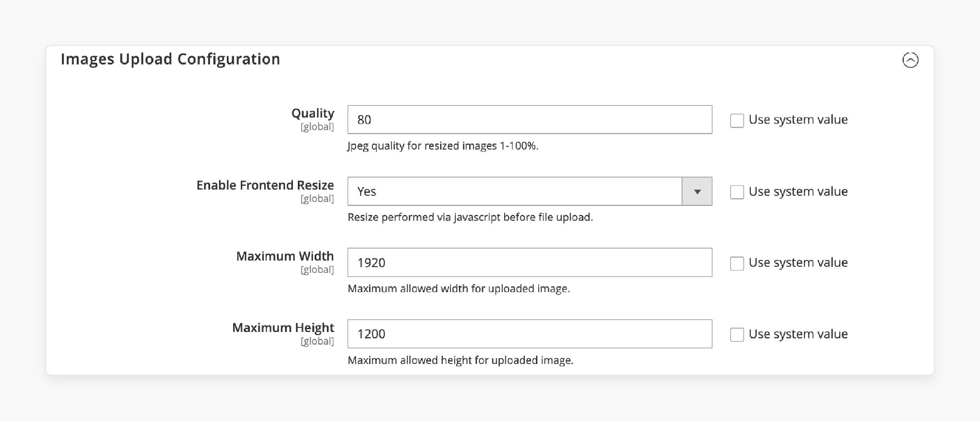Click 'Maximum allowed width for uploaded image.' note
The width and height of the screenshot is (980, 421).
pyautogui.click(x=459, y=288)
